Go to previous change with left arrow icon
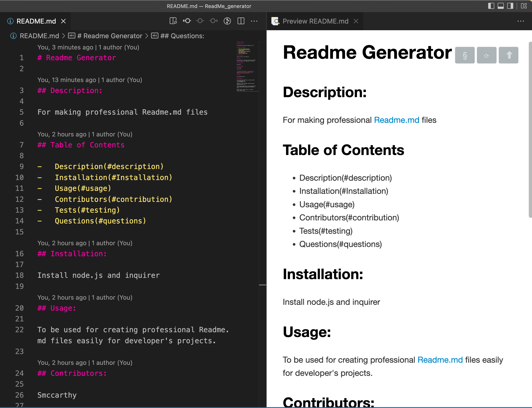 (x=187, y=21)
